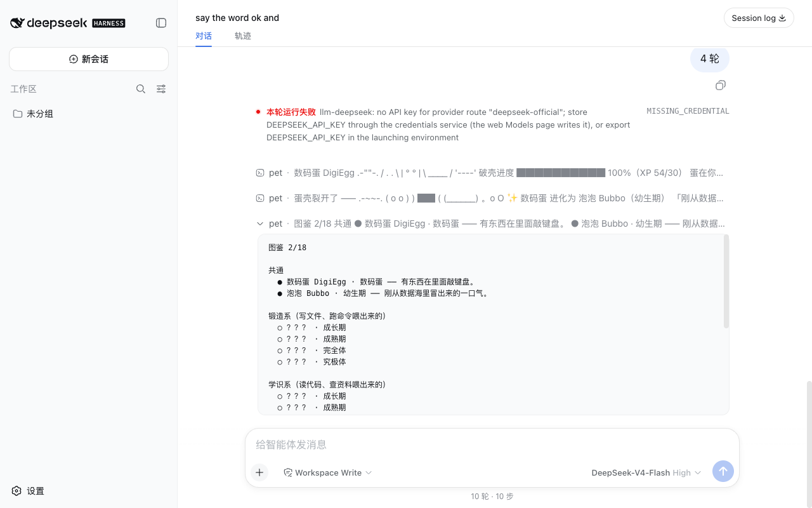
Task: Click the ??? 究极体 entry
Action: point(311,362)
